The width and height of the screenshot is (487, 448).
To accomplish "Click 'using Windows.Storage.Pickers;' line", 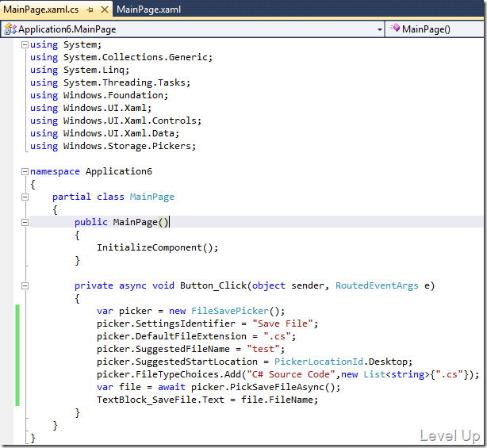I will point(113,146).
